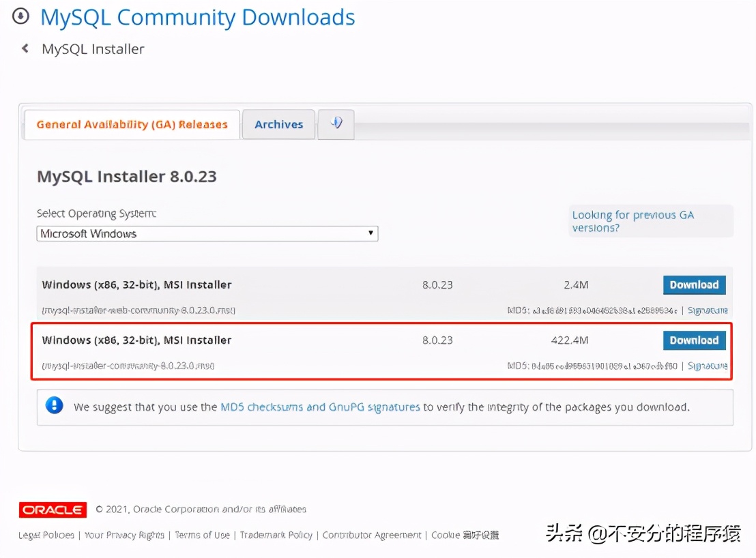The height and width of the screenshot is (558, 756).
Task: Go back using the arrow beside MySQL Installer
Action: click(25, 48)
